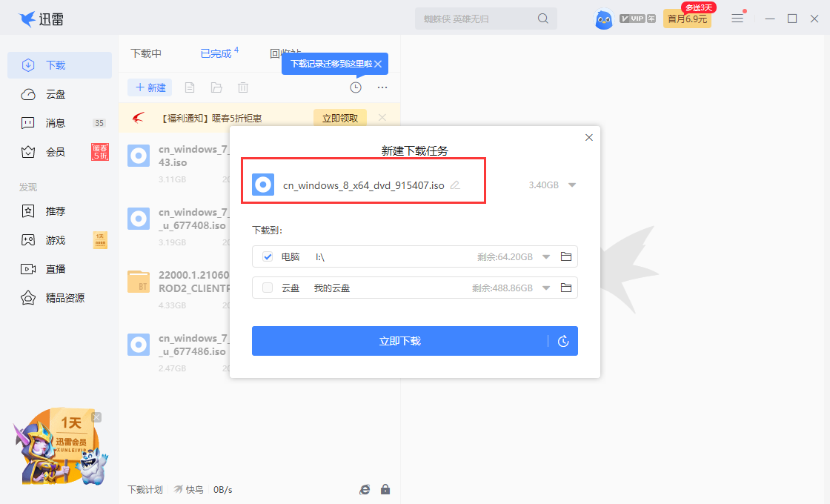
Task: Close the 新建下载任务 dialog
Action: [588, 138]
